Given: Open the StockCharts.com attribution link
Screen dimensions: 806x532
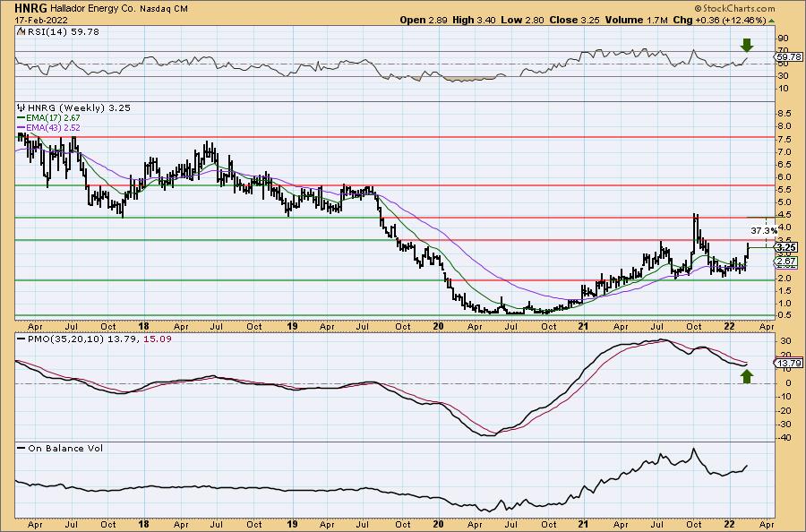Looking at the screenshot, I should point(734,8).
